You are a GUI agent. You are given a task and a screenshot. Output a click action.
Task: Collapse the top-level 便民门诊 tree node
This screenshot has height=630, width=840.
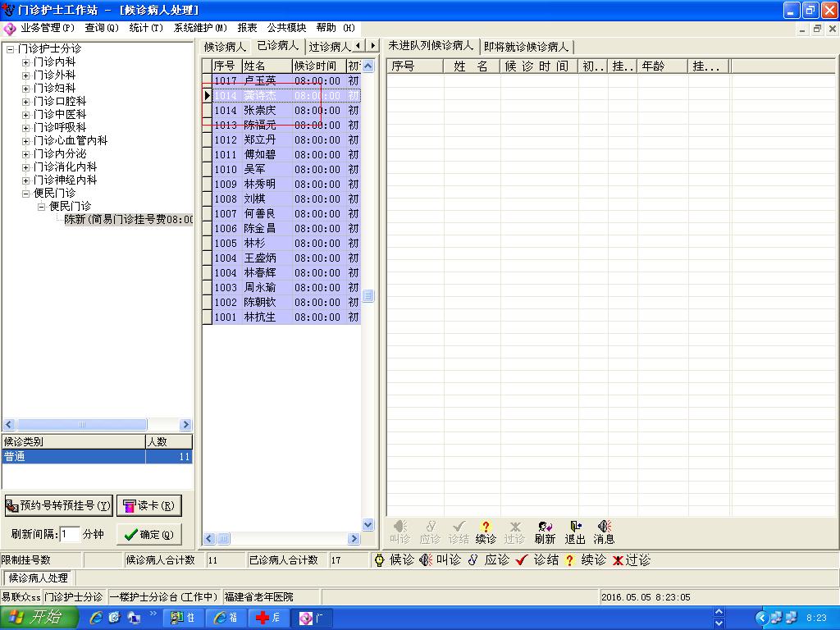tap(25, 194)
